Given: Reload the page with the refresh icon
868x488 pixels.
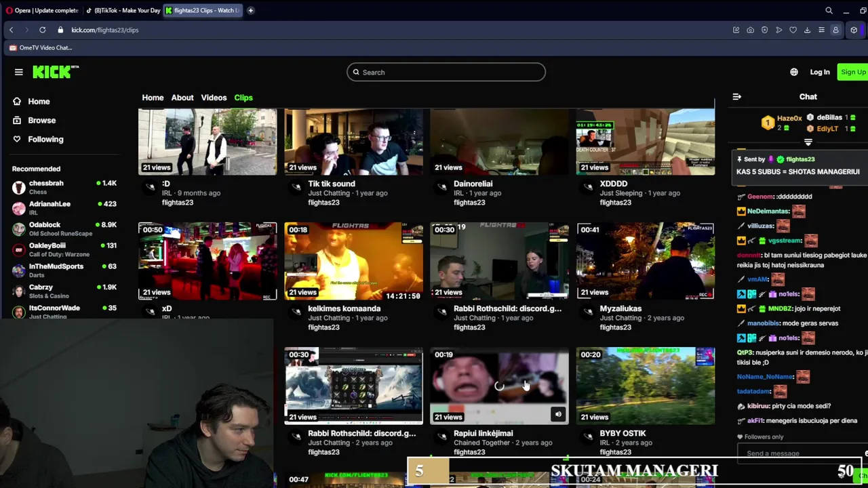Looking at the screenshot, I should [42, 30].
